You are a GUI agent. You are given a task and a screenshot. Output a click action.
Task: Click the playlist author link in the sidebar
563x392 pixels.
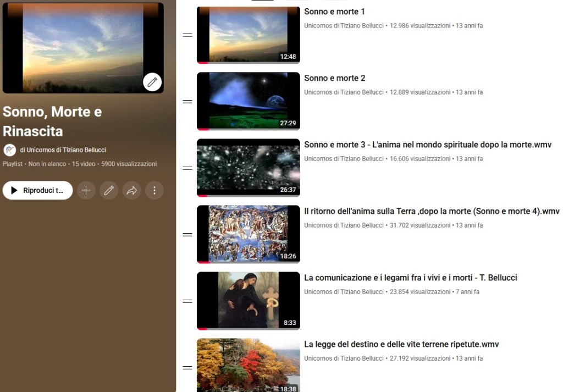pyautogui.click(x=63, y=150)
